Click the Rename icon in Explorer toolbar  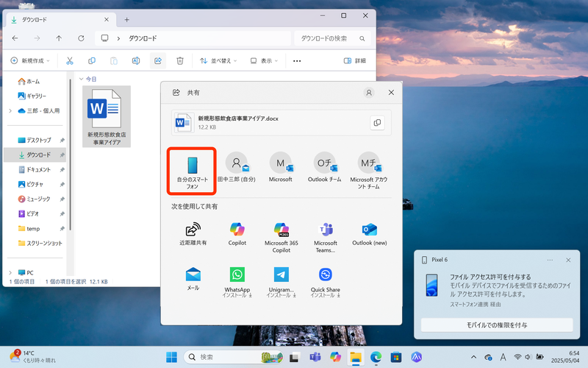[136, 61]
